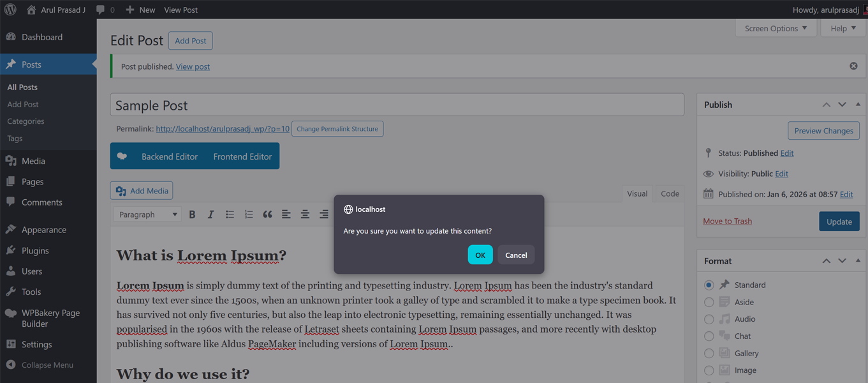Insert a bulleted list
This screenshot has width=868, height=383.
(230, 214)
